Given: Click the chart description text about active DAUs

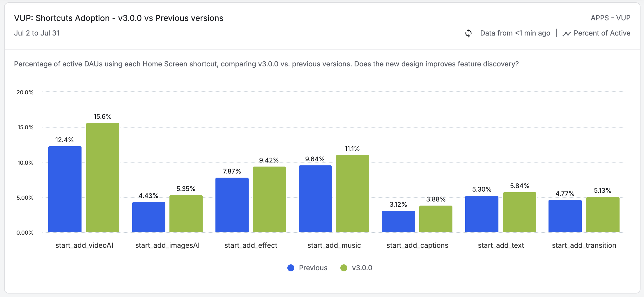Looking at the screenshot, I should pyautogui.click(x=266, y=64).
